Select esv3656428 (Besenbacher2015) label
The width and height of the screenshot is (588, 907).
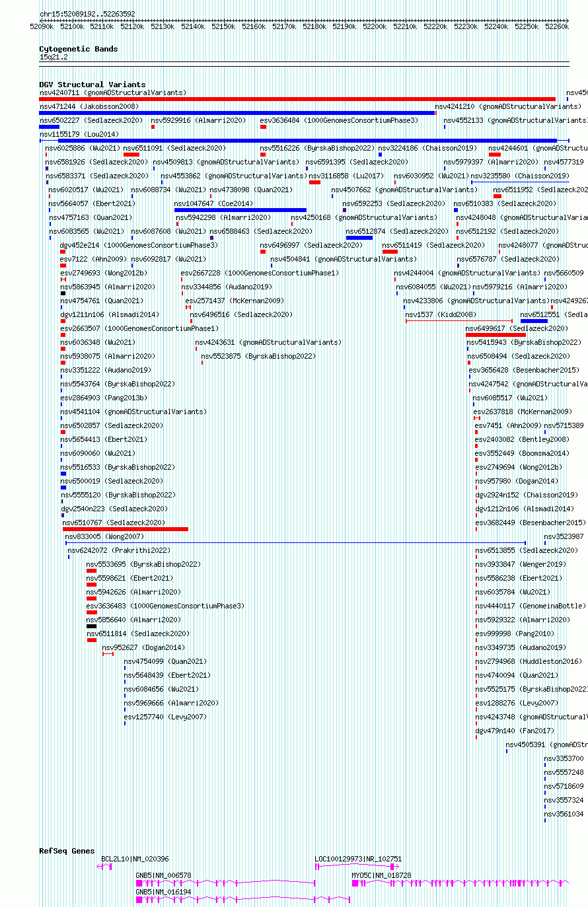[524, 370]
